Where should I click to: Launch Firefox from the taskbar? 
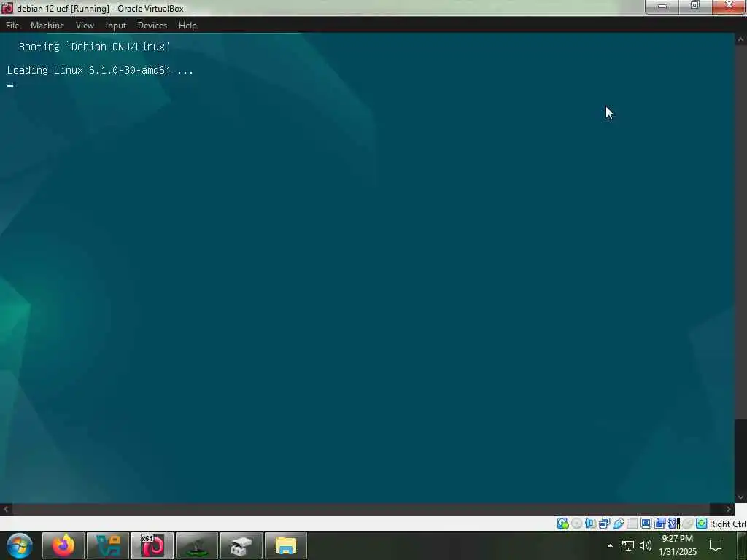pyautogui.click(x=63, y=545)
